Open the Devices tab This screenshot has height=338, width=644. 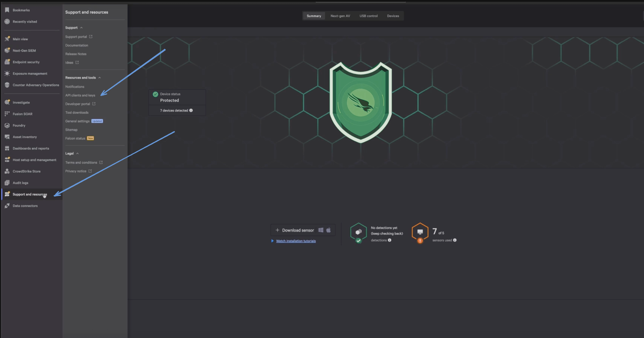click(393, 16)
